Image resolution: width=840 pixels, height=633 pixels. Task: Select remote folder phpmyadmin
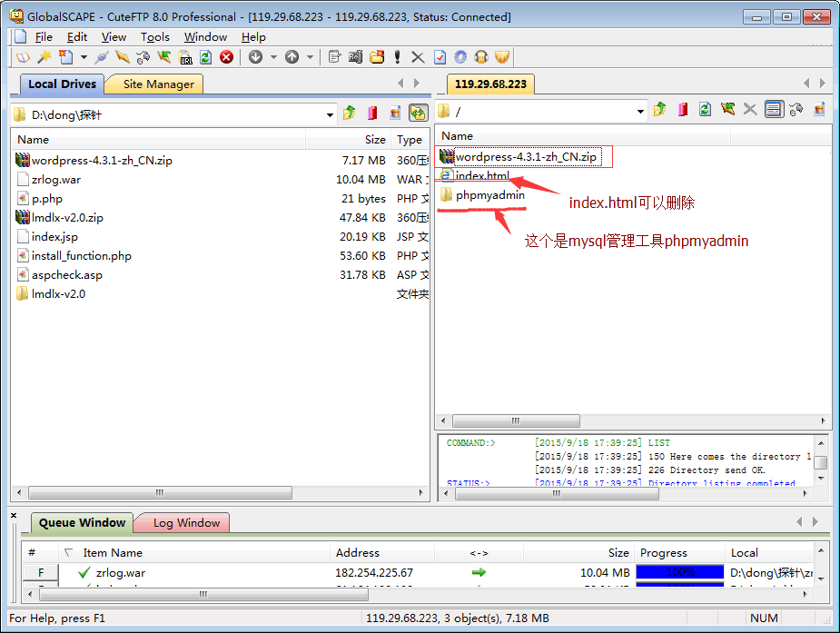tap(489, 195)
